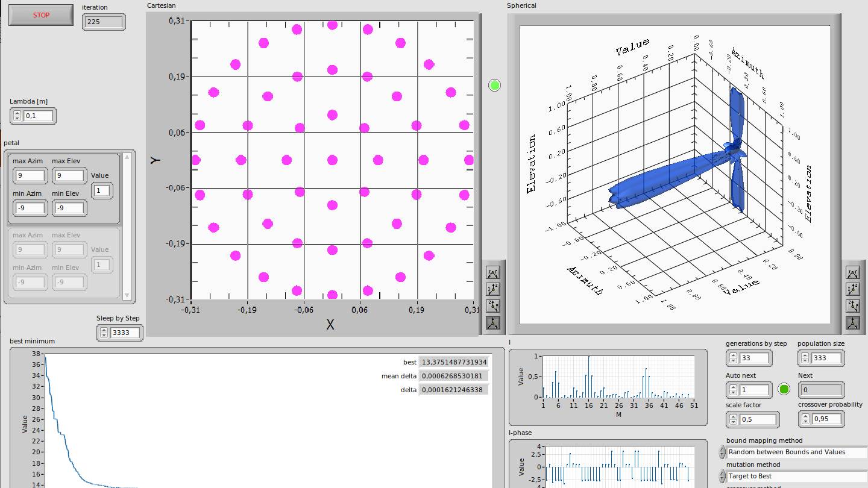Set Spherical graph to XY plane view

852,273
